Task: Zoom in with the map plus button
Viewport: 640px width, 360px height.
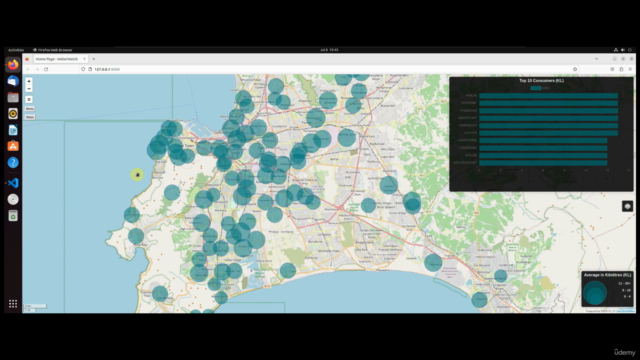Action: coord(29,81)
